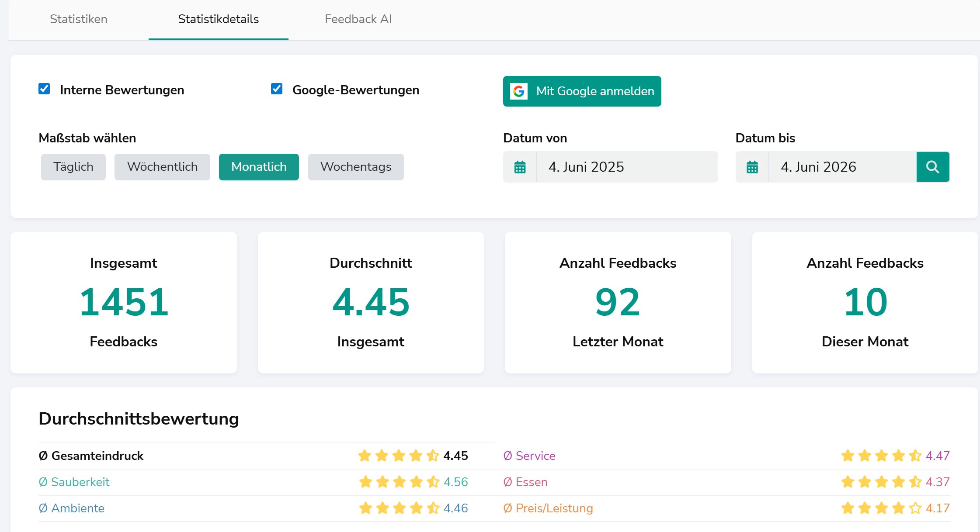Image resolution: width=980 pixels, height=532 pixels.
Task: Choose the Täglich scale
Action: click(x=73, y=167)
